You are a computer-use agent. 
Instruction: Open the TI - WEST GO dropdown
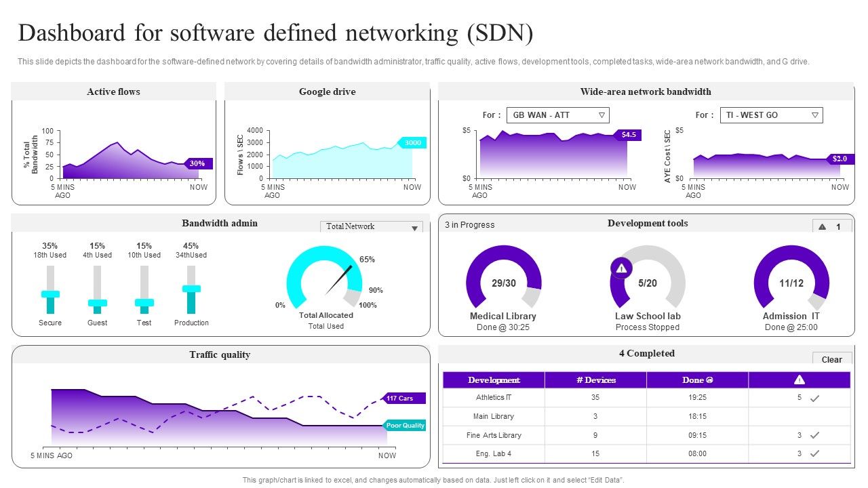pos(771,115)
